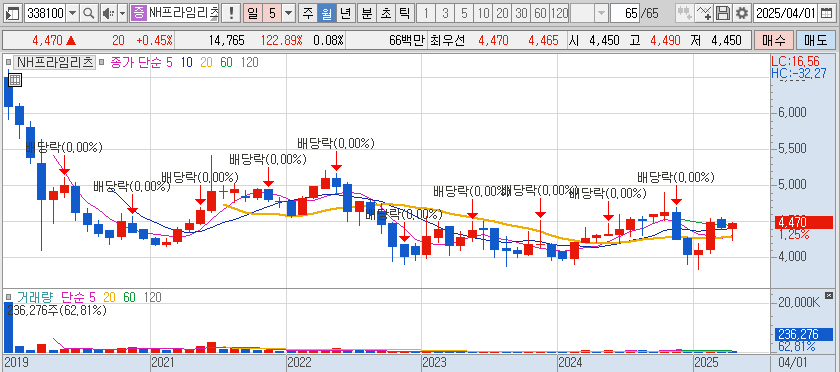The height and width of the screenshot is (372, 840).
Task: Click the 2021 year label on time axis
Action: click(x=162, y=363)
